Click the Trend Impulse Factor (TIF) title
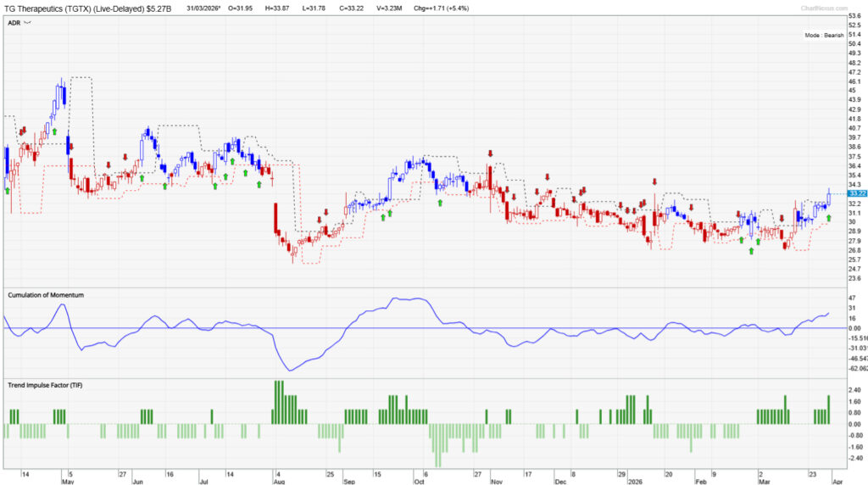The height and width of the screenshot is (485, 868). [x=45, y=385]
